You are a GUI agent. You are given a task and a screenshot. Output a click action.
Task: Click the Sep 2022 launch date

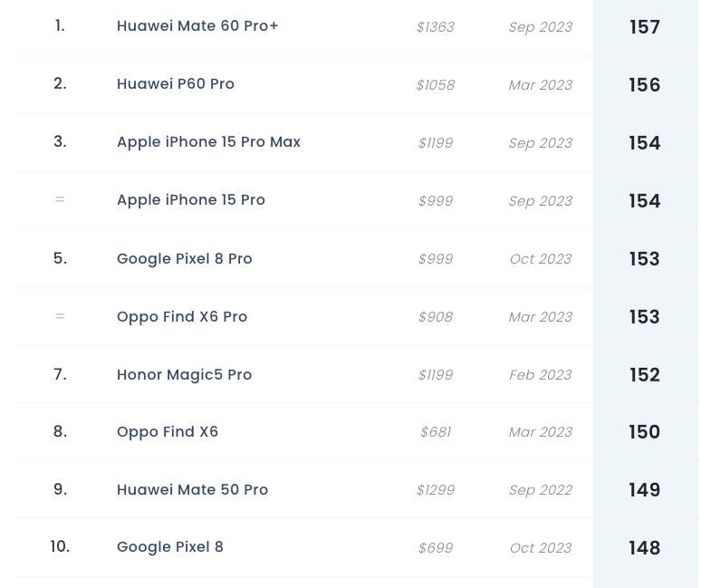click(541, 490)
